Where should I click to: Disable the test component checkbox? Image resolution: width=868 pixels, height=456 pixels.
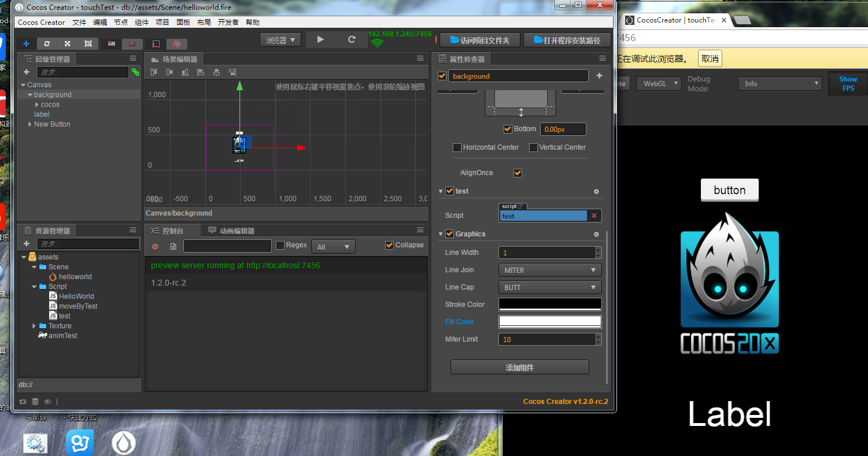[x=449, y=191]
